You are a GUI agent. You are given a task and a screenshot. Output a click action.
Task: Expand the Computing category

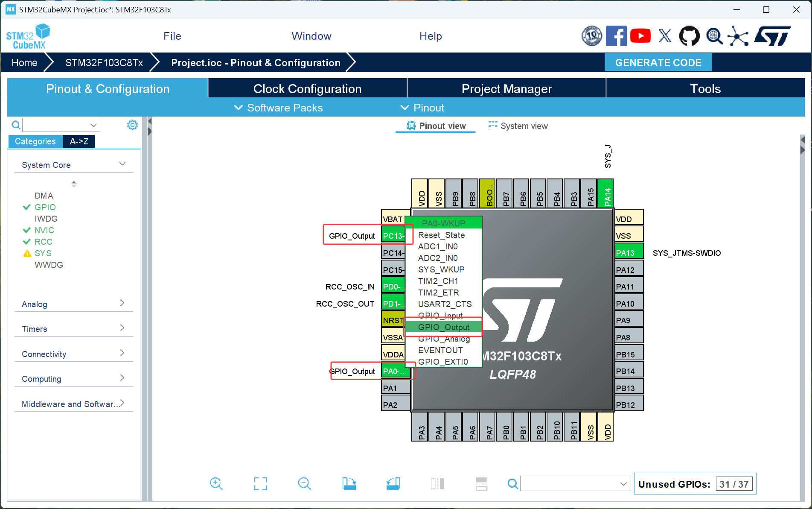click(x=74, y=379)
